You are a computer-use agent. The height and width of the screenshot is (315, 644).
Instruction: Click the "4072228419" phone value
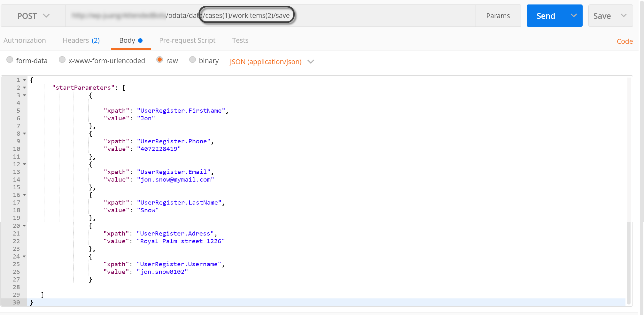(159, 149)
